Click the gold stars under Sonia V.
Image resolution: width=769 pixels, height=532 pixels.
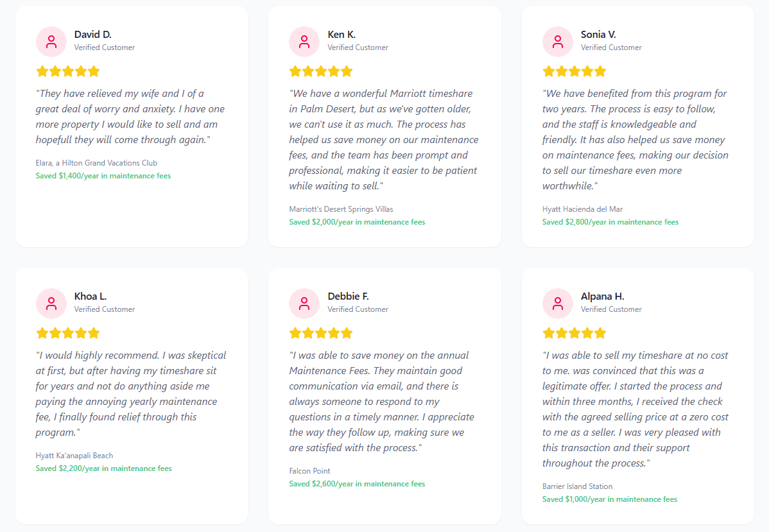coord(575,71)
